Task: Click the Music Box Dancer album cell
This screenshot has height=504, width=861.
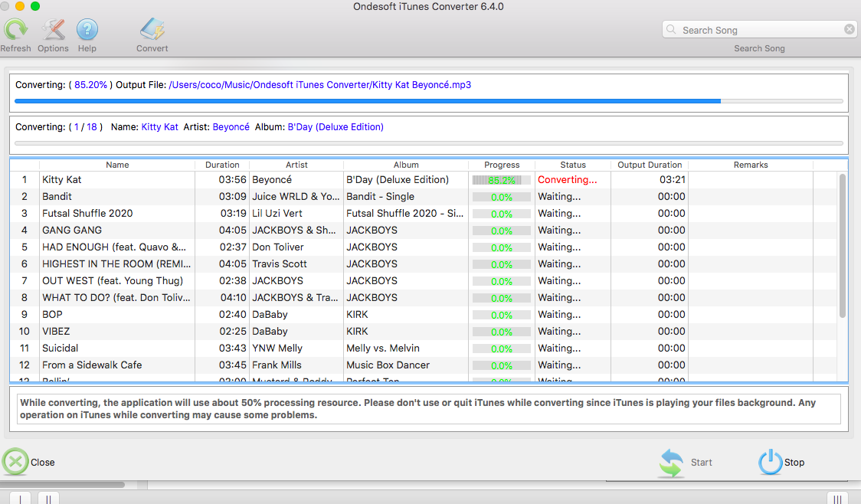Action: (388, 365)
